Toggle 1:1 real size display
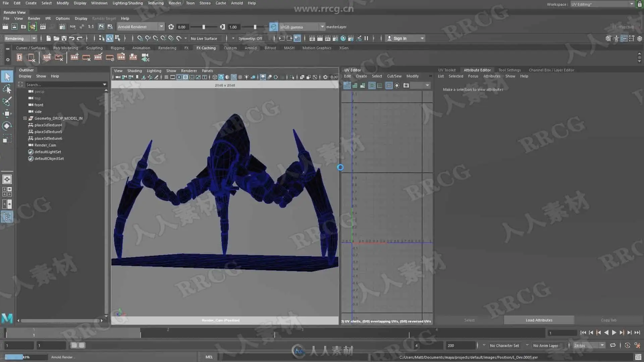The height and width of the screenshot is (362, 644). (91, 27)
